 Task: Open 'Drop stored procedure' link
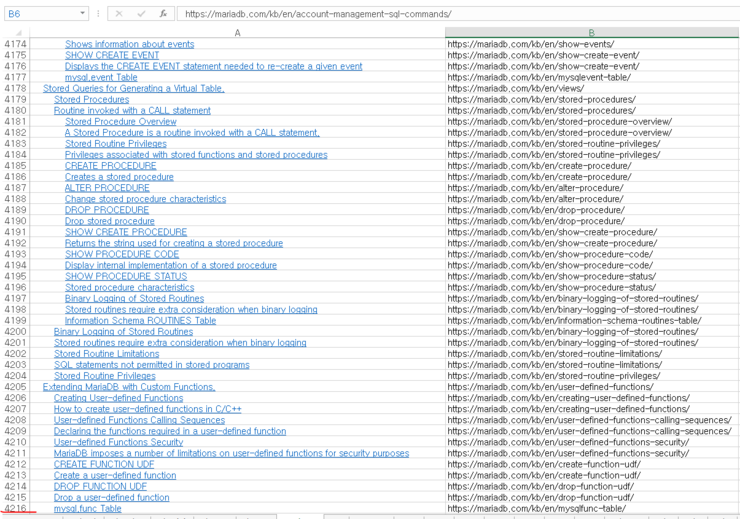(x=109, y=221)
